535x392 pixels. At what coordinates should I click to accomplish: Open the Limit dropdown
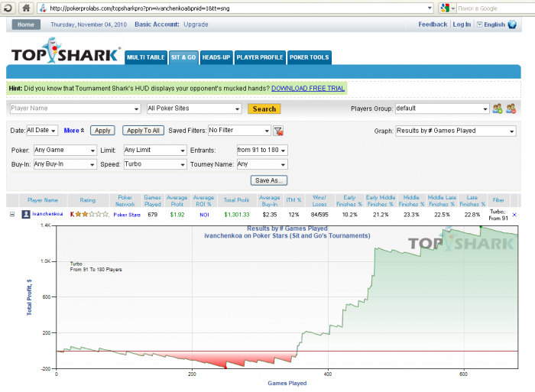click(155, 150)
